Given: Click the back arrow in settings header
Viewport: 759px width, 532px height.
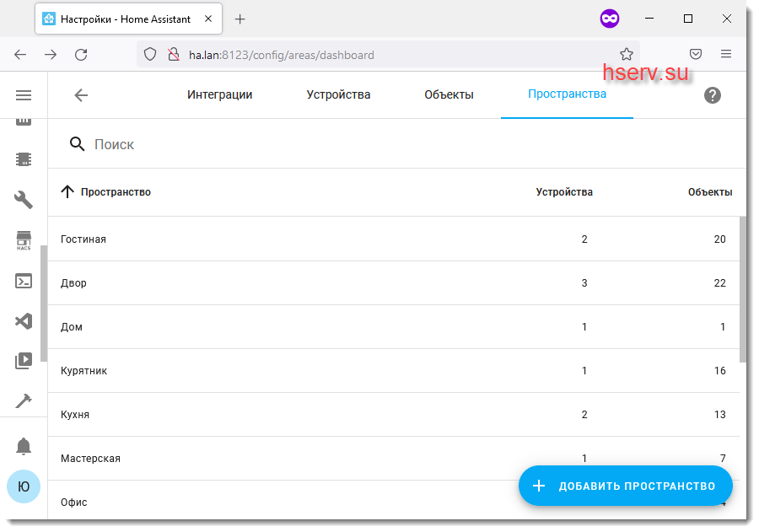Looking at the screenshot, I should point(81,95).
